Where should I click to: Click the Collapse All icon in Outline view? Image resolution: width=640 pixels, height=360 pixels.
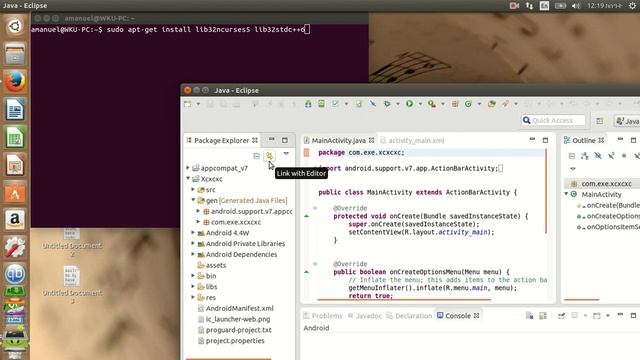tap(572, 156)
